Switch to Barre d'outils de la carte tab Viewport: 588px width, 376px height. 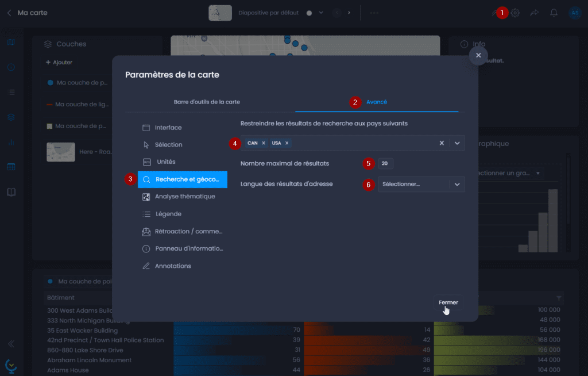[x=207, y=102]
